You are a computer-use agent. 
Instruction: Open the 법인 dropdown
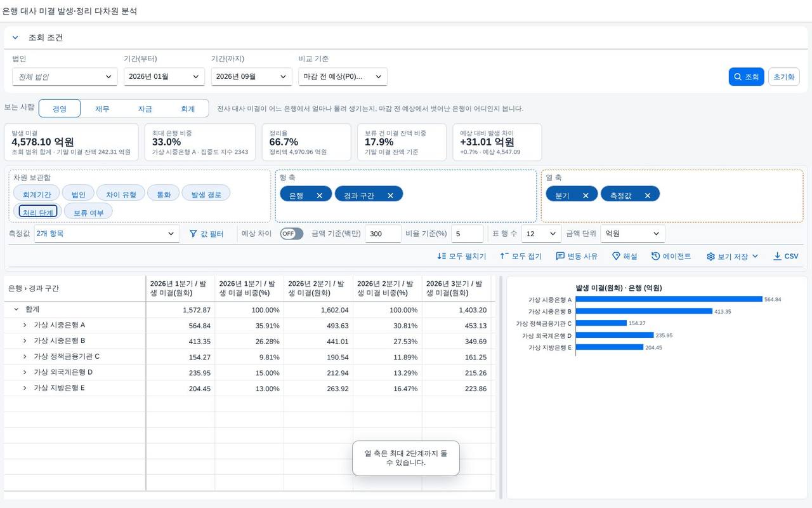click(65, 77)
